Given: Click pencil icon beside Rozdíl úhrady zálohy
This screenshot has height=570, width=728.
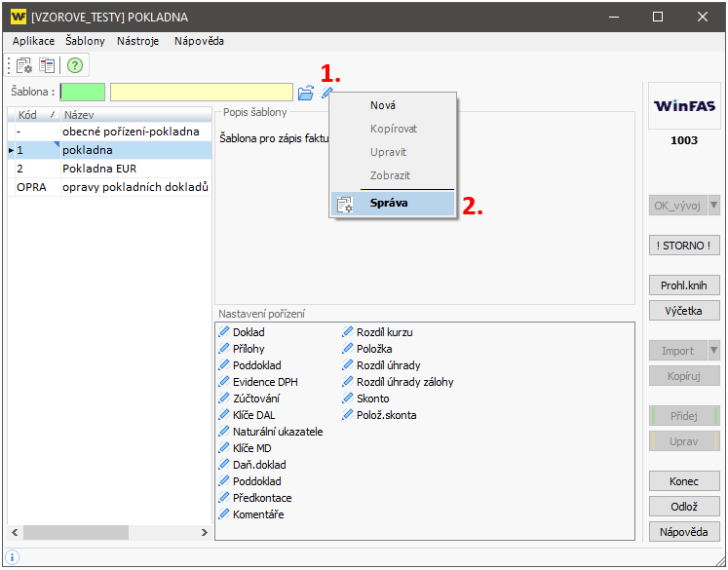Looking at the screenshot, I should pyautogui.click(x=348, y=382).
